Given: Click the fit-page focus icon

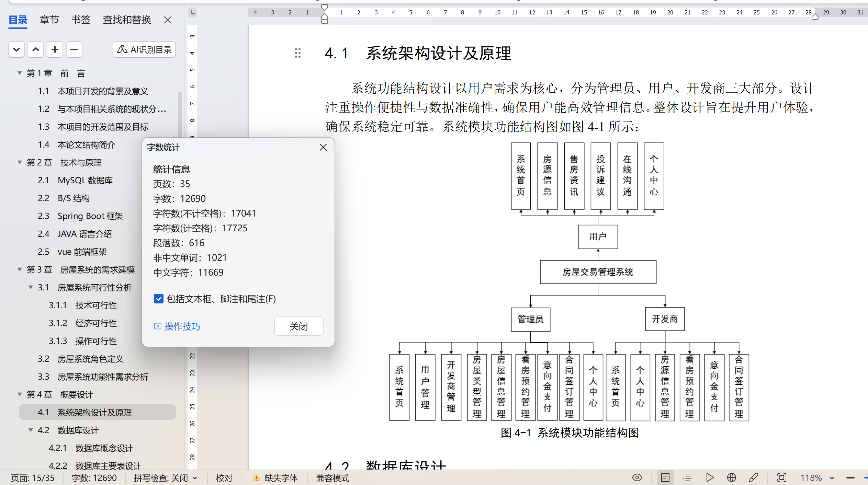Looking at the screenshot, I should coord(781,477).
